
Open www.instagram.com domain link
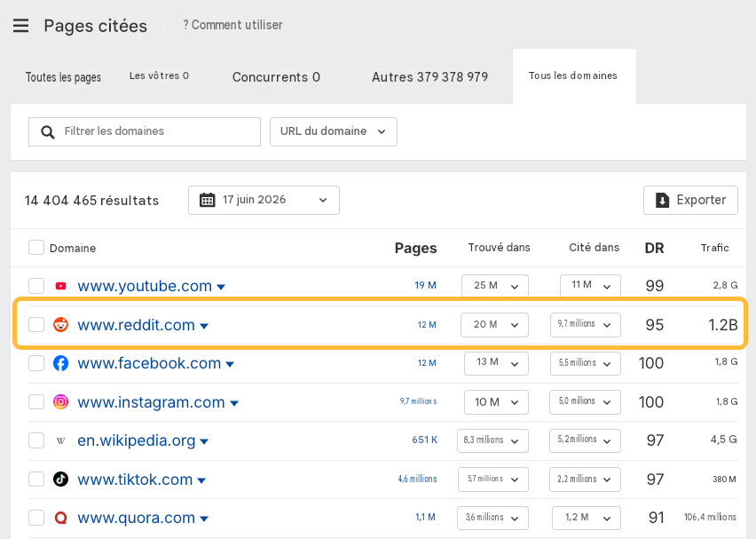(151, 402)
